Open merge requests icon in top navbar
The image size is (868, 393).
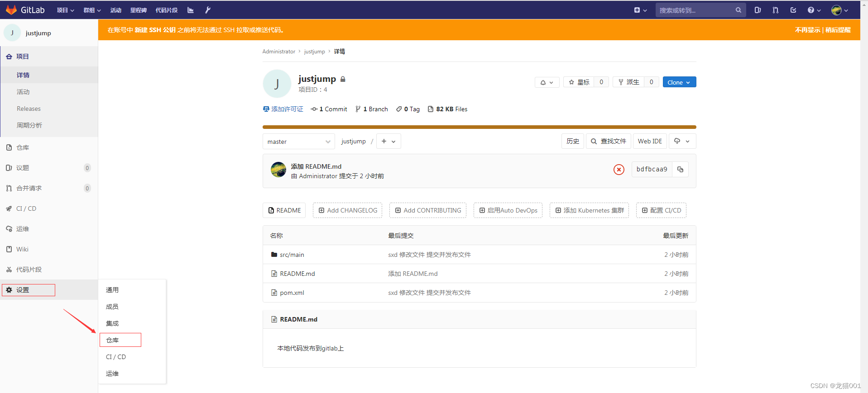775,10
